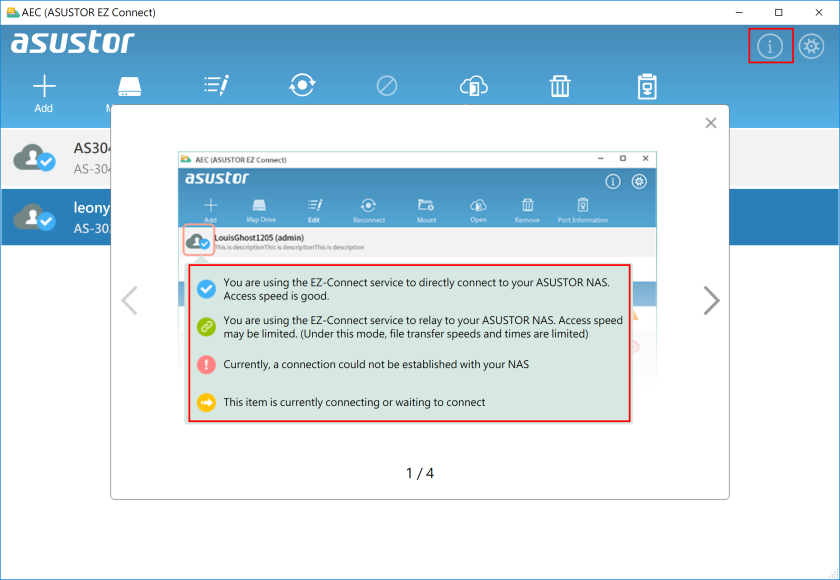Click the Map Drive disk icon
Image resolution: width=840 pixels, height=580 pixels.
click(x=129, y=86)
